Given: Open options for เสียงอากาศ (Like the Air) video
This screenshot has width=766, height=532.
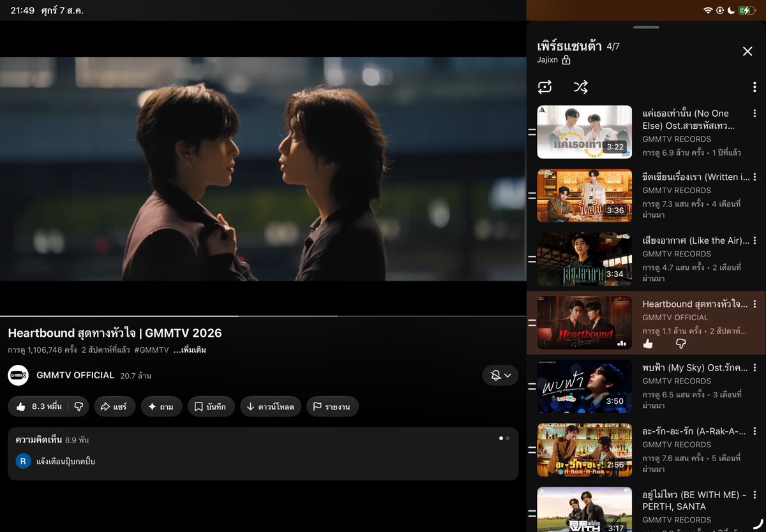Looking at the screenshot, I should pos(755,241).
